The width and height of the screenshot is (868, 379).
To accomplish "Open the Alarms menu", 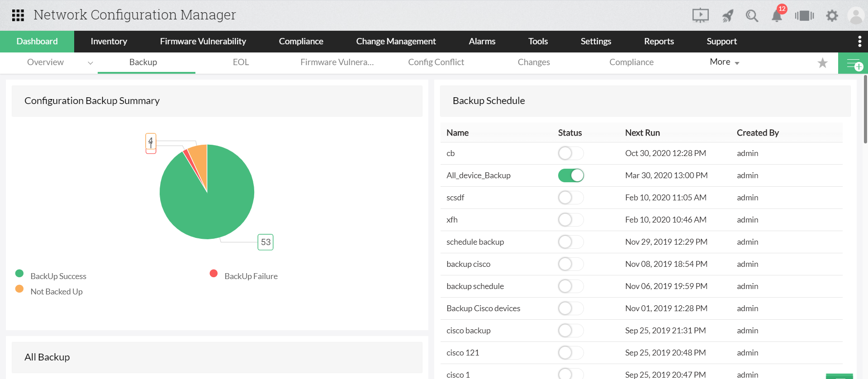I will tap(482, 42).
